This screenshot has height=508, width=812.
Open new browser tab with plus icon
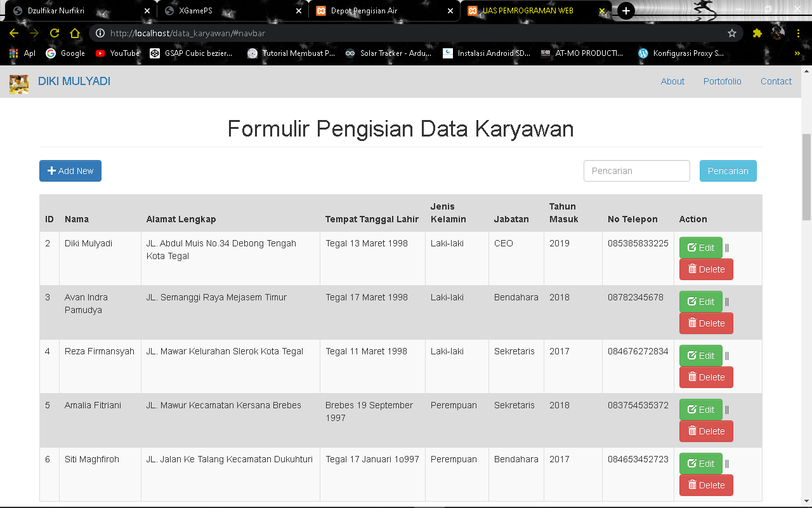(626, 11)
